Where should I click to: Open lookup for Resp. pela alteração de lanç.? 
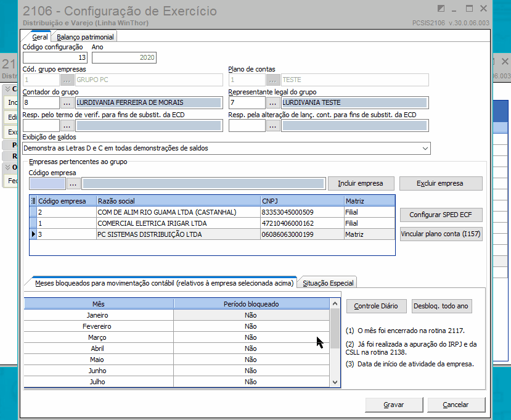click(x=273, y=126)
